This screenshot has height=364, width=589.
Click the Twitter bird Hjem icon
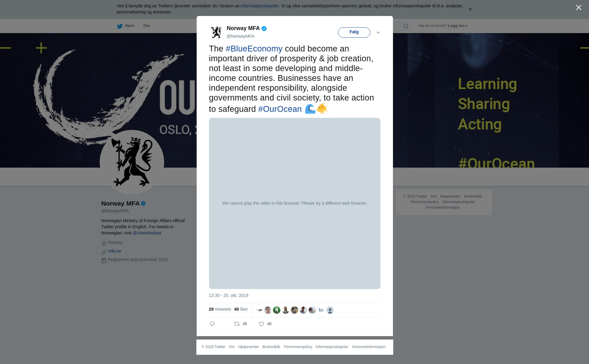pos(120,26)
